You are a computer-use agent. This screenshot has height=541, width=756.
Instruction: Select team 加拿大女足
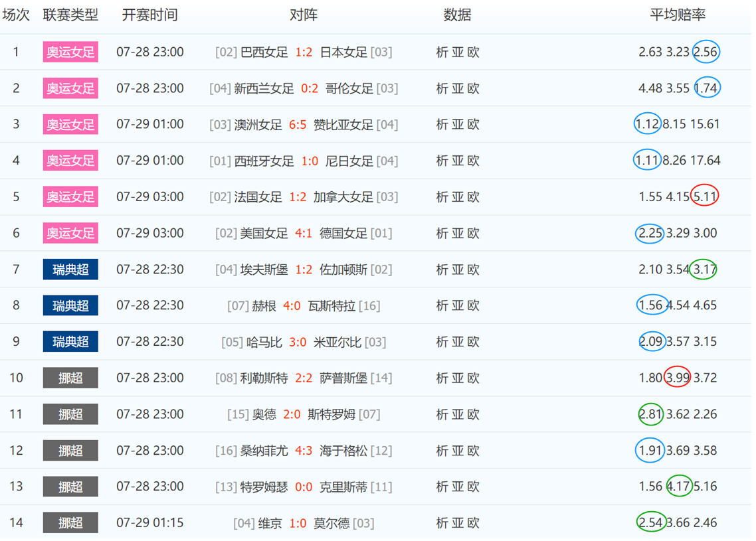[343, 196]
